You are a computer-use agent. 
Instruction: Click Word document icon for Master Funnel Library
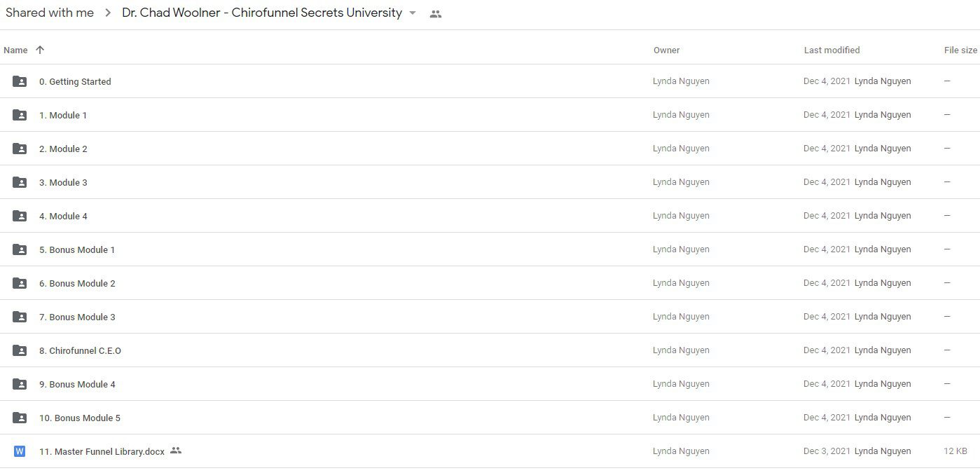tap(20, 451)
